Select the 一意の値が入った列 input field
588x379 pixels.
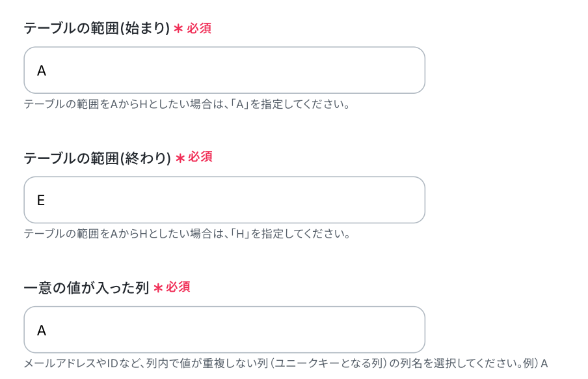click(224, 330)
